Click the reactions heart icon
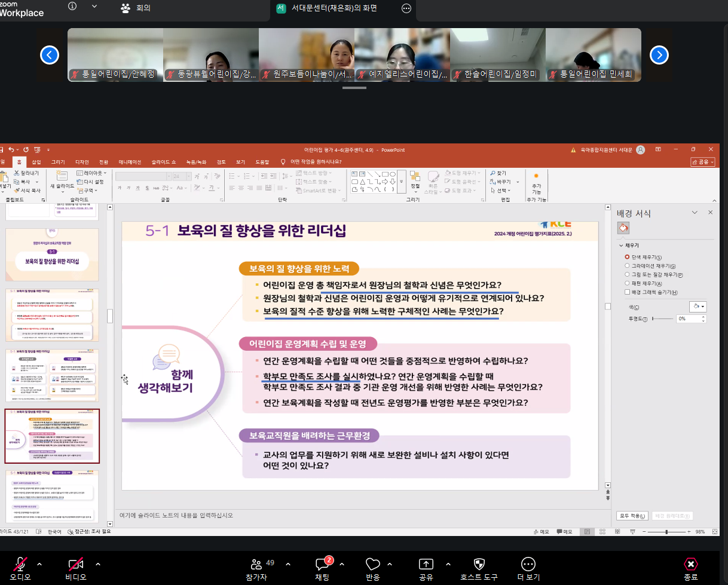The height and width of the screenshot is (585, 728). point(372,564)
